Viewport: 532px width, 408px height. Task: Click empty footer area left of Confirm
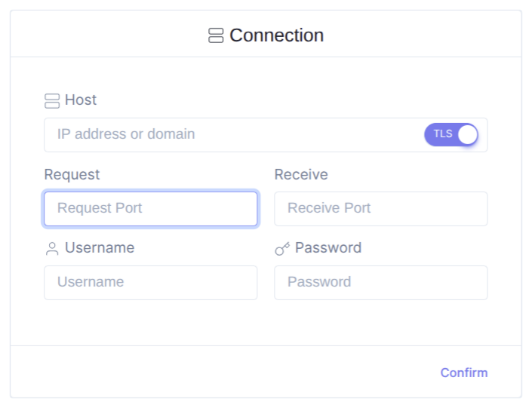(226, 373)
